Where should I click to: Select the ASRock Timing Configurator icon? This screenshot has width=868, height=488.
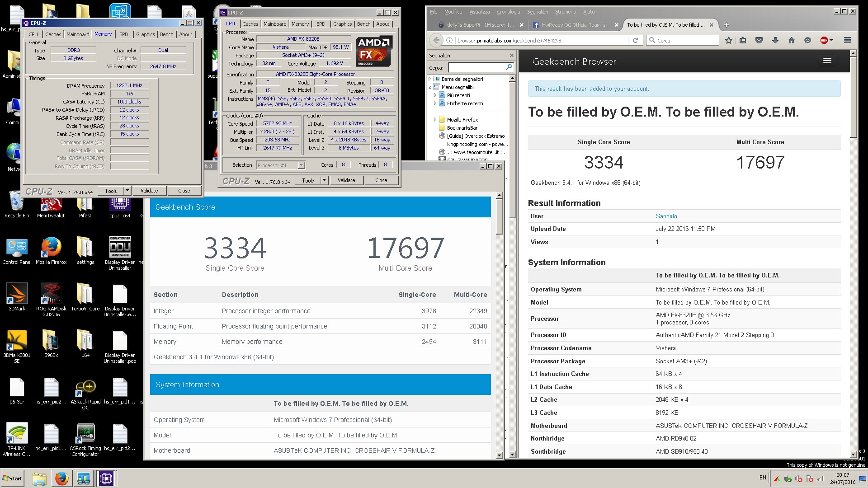pos(85,441)
